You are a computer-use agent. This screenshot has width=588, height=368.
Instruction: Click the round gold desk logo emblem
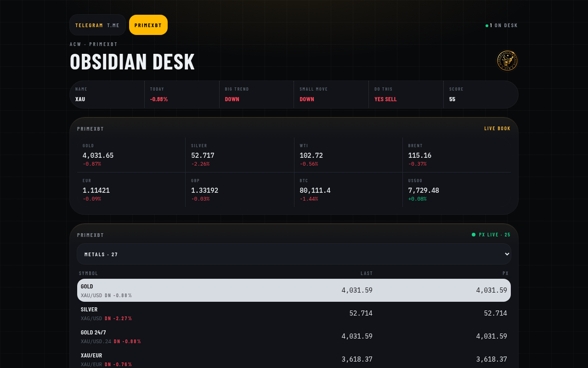click(x=507, y=61)
